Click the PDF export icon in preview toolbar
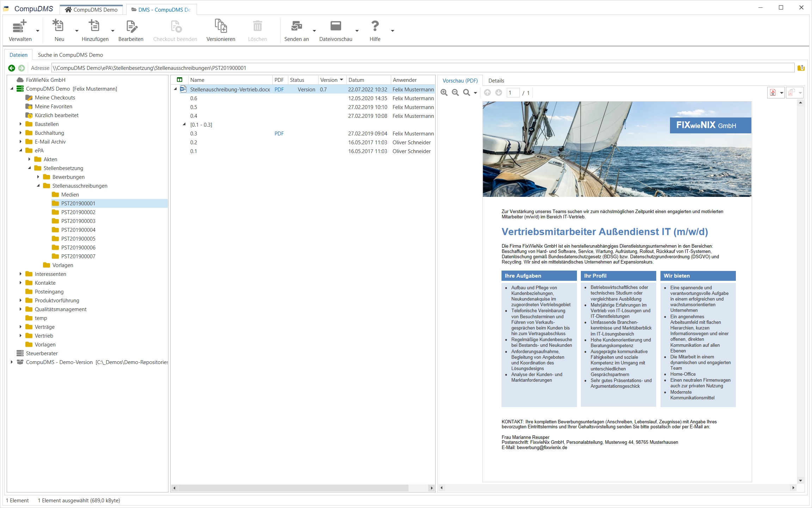The image size is (812, 508). 773,93
